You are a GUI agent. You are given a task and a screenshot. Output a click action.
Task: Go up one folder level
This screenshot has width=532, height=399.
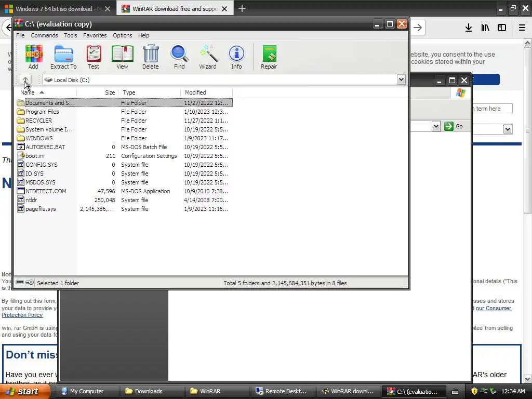[25, 80]
